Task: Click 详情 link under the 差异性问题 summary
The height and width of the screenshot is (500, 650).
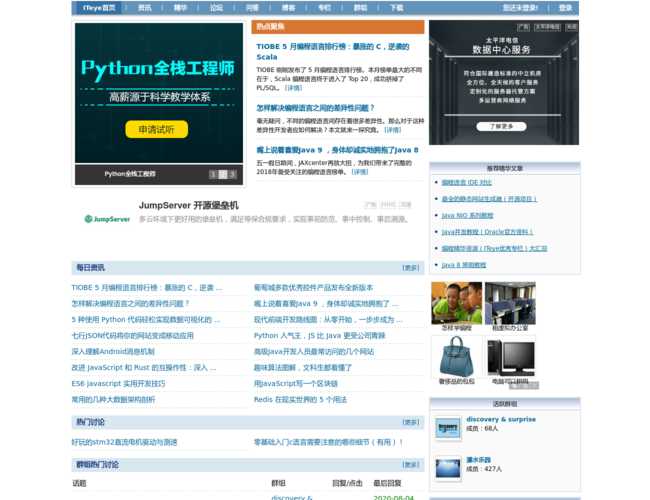Action: pos(393,130)
